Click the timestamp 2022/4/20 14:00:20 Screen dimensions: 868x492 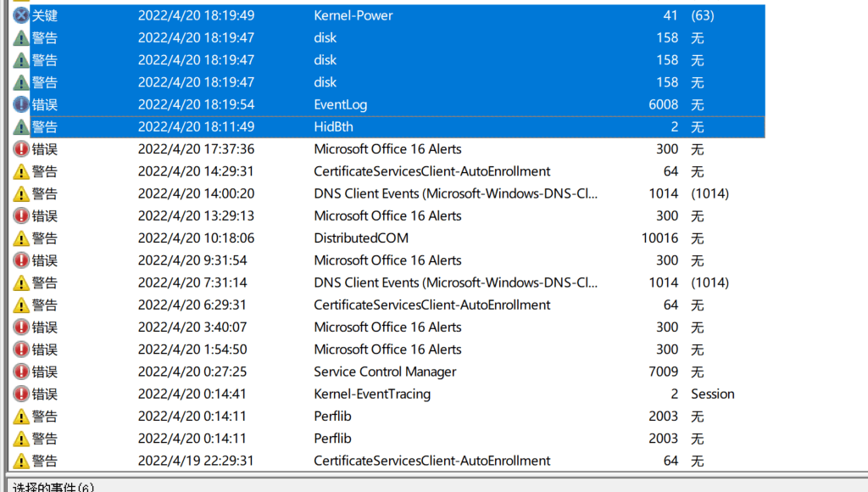pyautogui.click(x=196, y=193)
